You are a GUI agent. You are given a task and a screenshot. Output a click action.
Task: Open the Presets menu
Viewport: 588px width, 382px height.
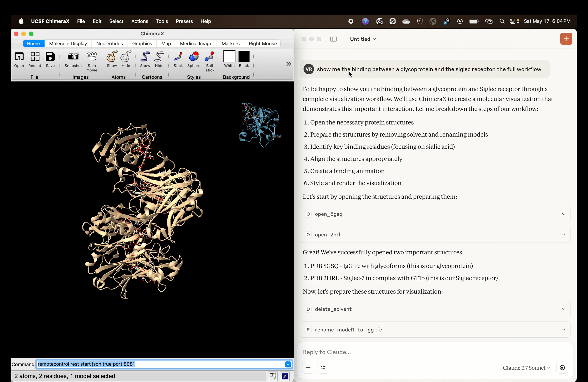(184, 21)
